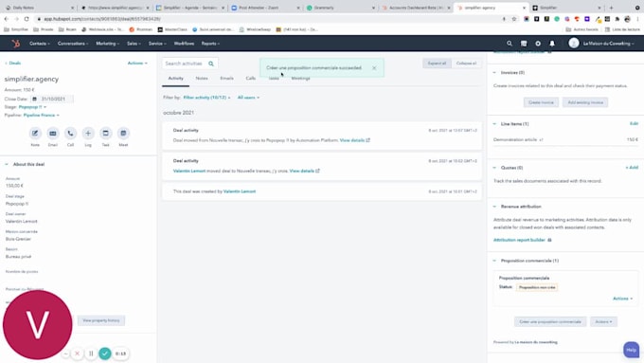This screenshot has width=644, height=363.
Task: Collapse the Invoices section
Action: coord(494,73)
